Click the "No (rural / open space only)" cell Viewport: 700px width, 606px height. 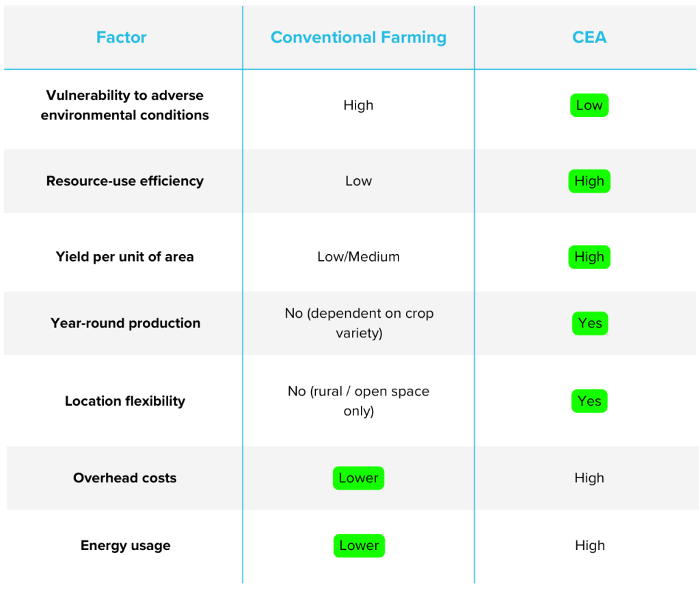point(358,401)
